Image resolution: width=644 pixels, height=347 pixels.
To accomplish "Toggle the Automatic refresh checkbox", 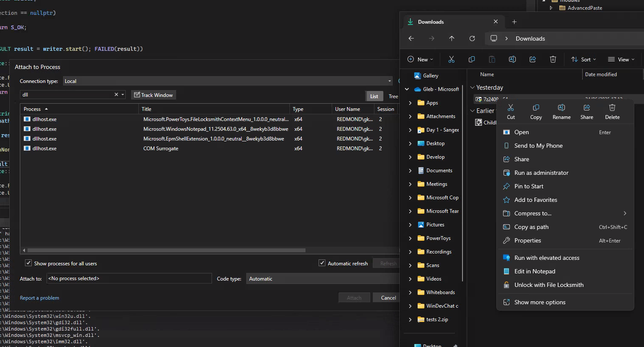I will [322, 263].
